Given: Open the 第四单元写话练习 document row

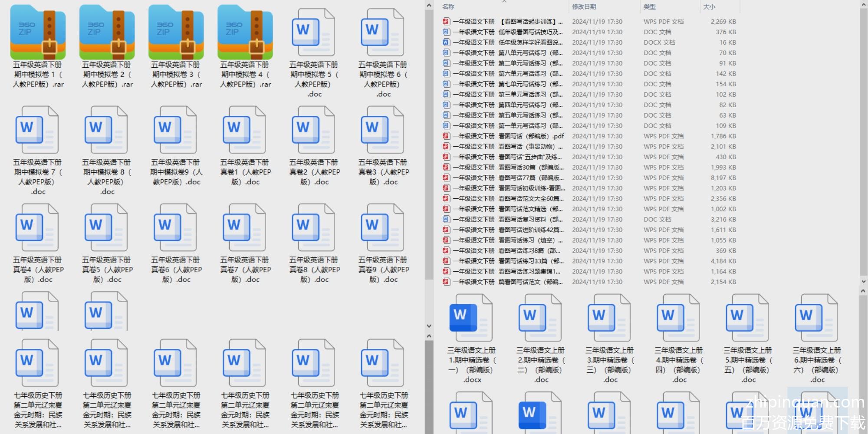Looking at the screenshot, I should 589,105.
